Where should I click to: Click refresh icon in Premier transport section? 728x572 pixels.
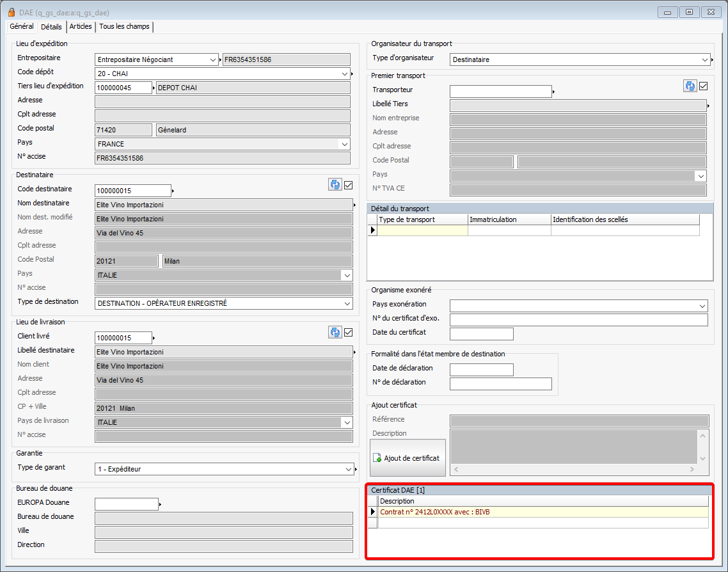point(690,86)
